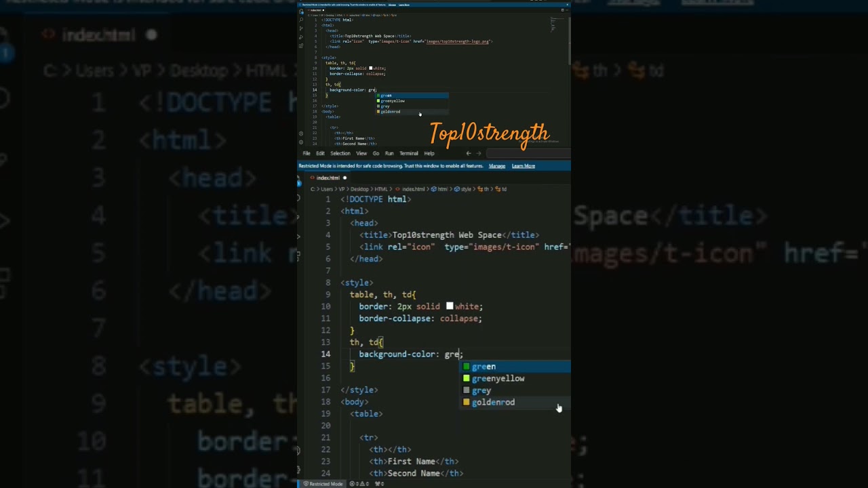Click goldenrod swatch in enlarged autocomplete list
Viewport: 868px width, 488px height.
coord(466,403)
